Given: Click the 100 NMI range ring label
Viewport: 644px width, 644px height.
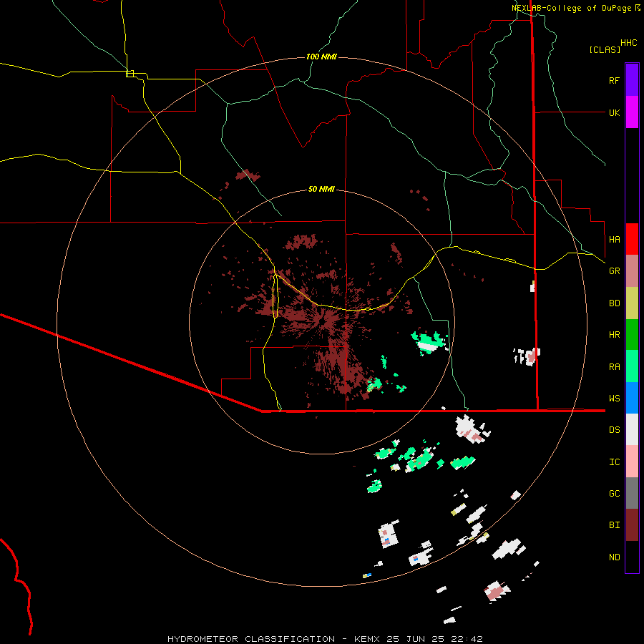Looking at the screenshot, I should (x=321, y=57).
